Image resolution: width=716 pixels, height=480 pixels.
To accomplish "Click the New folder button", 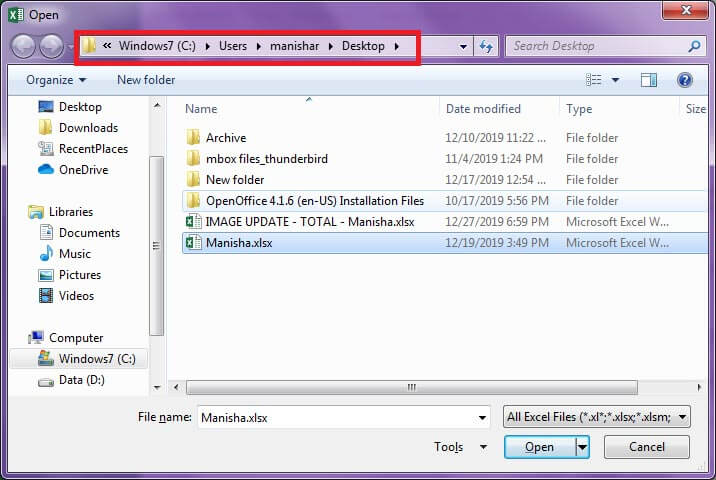I will pos(146,80).
